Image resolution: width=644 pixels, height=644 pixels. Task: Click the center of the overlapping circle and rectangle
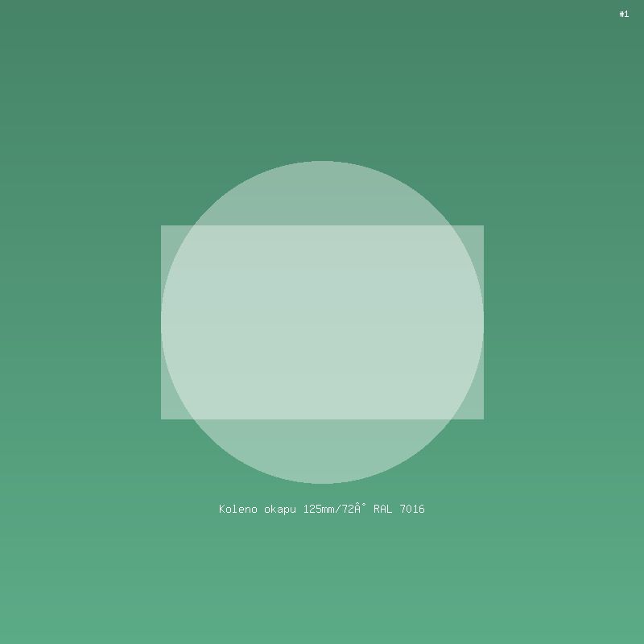pos(322,322)
